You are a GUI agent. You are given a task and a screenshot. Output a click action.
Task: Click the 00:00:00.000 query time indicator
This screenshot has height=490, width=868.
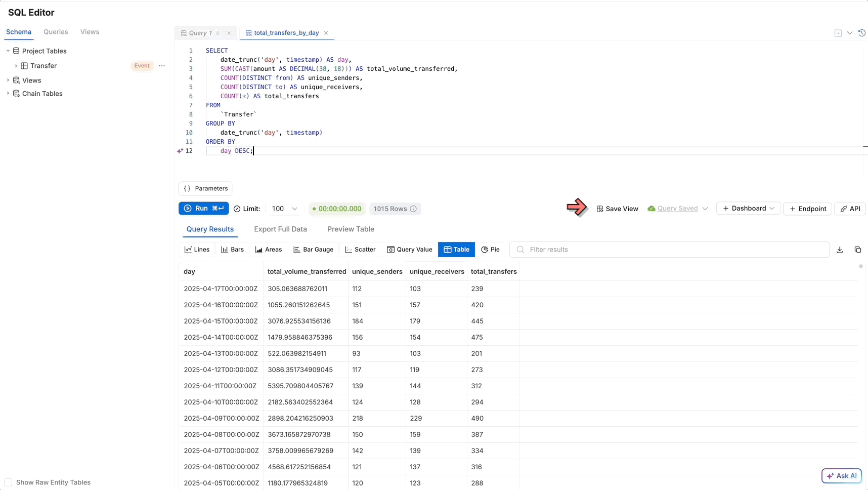[337, 209]
